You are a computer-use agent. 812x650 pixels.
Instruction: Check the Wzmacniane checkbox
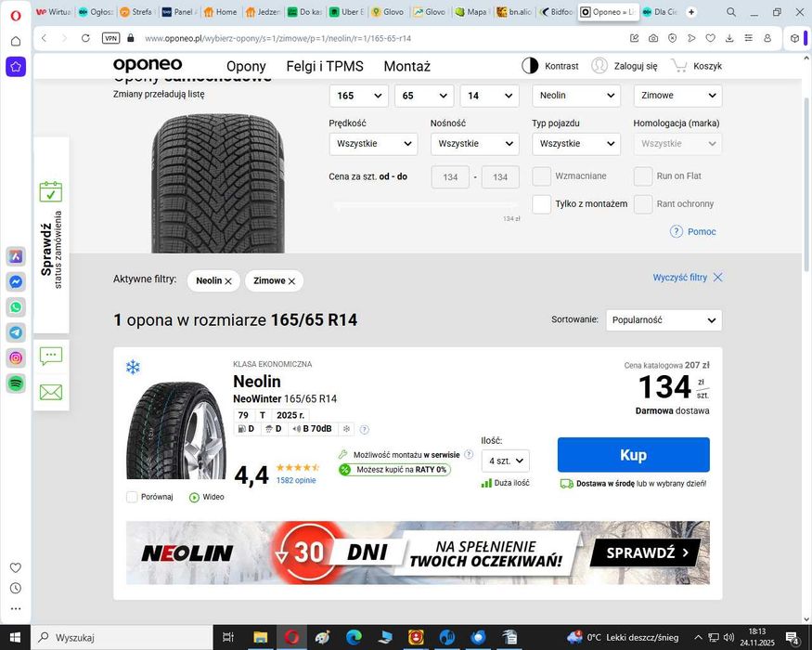[x=541, y=176]
